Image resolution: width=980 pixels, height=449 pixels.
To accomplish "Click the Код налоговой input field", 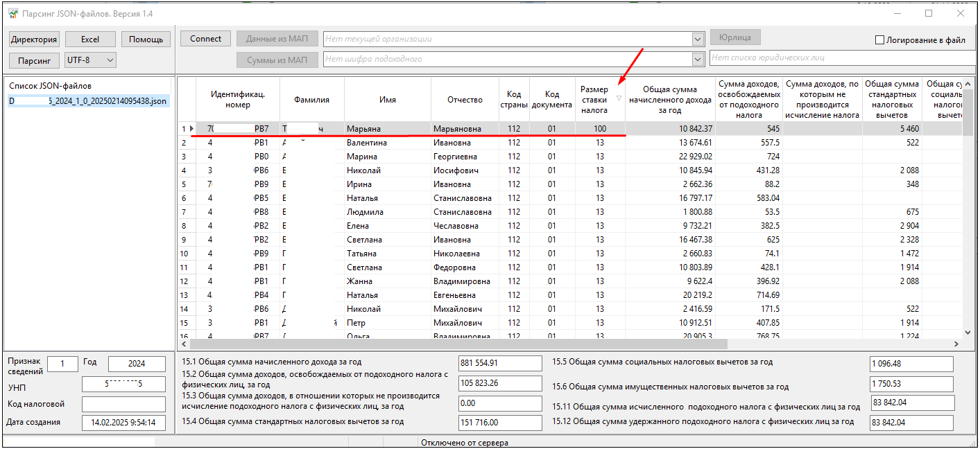I will [123, 404].
